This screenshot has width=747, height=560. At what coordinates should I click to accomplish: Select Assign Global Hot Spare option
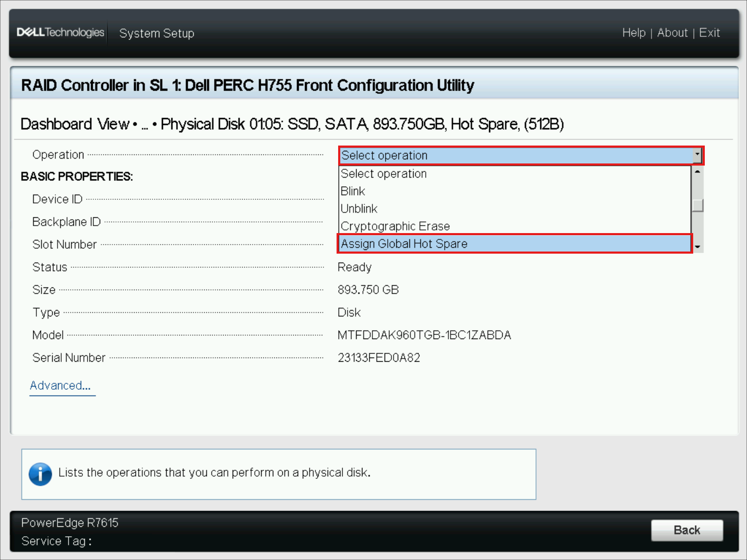514,244
